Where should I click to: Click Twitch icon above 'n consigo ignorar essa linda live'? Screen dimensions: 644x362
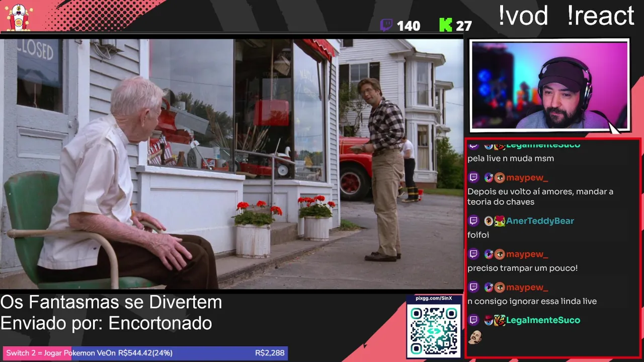473,287
